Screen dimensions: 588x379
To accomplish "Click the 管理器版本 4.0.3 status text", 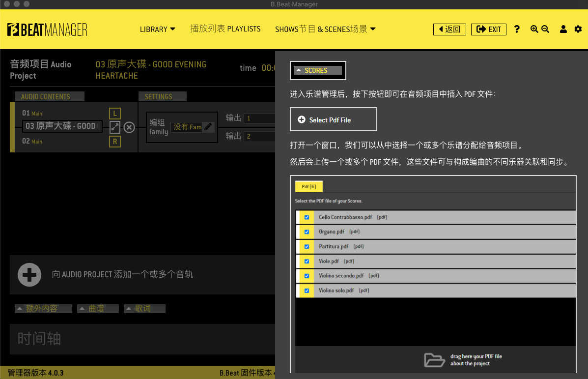I will [36, 373].
